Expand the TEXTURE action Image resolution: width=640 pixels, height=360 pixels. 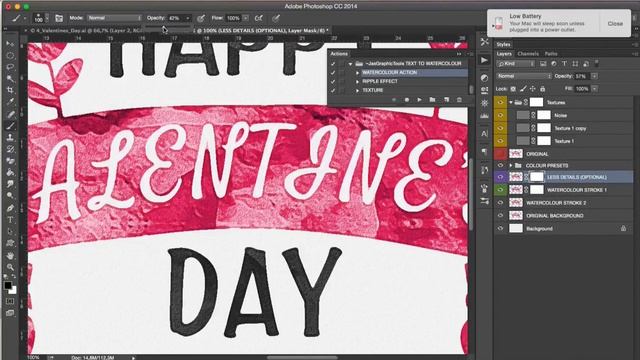(358, 91)
